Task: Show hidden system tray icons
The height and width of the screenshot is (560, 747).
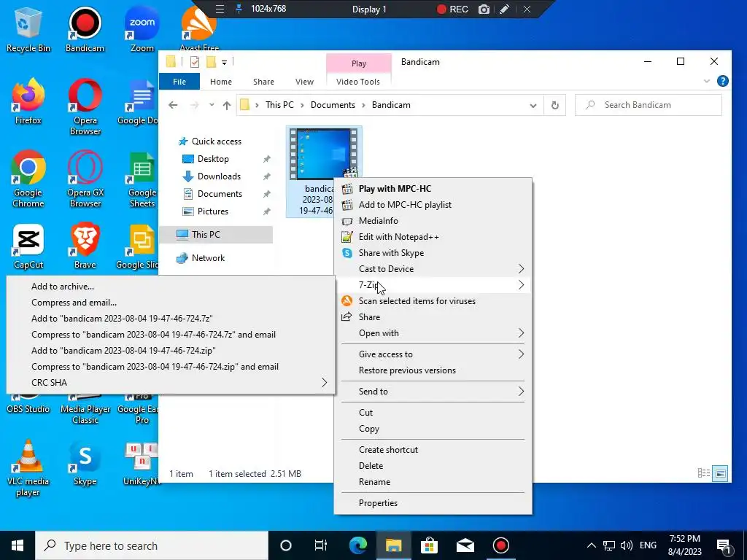Action: point(591,545)
